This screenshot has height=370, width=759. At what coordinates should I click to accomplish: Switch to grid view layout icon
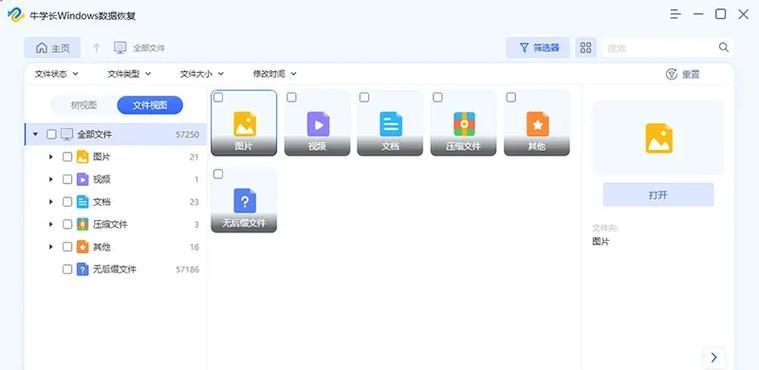click(586, 47)
